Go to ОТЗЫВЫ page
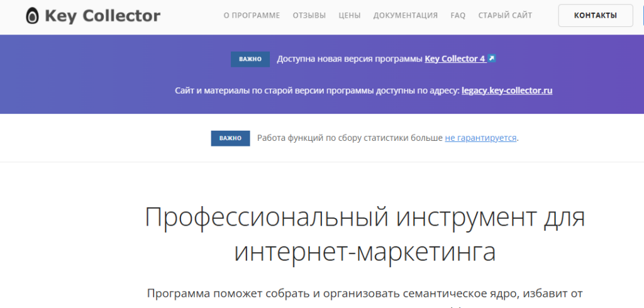644x308 pixels. (309, 16)
